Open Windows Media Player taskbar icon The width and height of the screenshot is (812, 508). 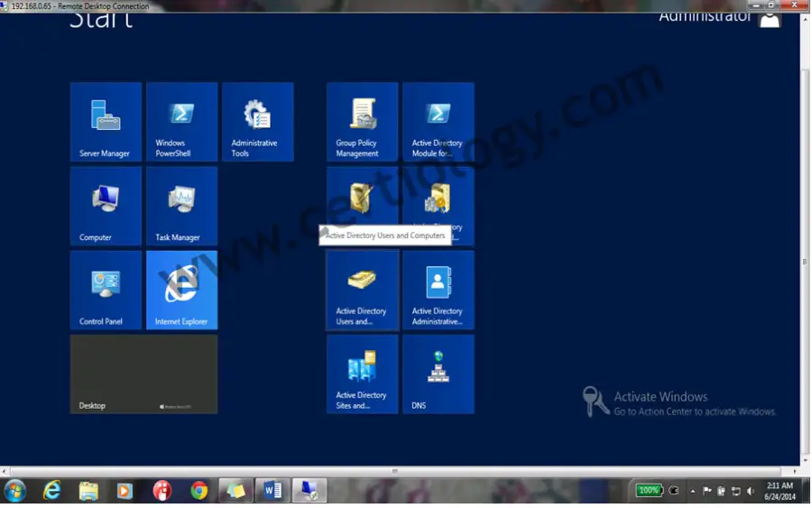click(125, 490)
